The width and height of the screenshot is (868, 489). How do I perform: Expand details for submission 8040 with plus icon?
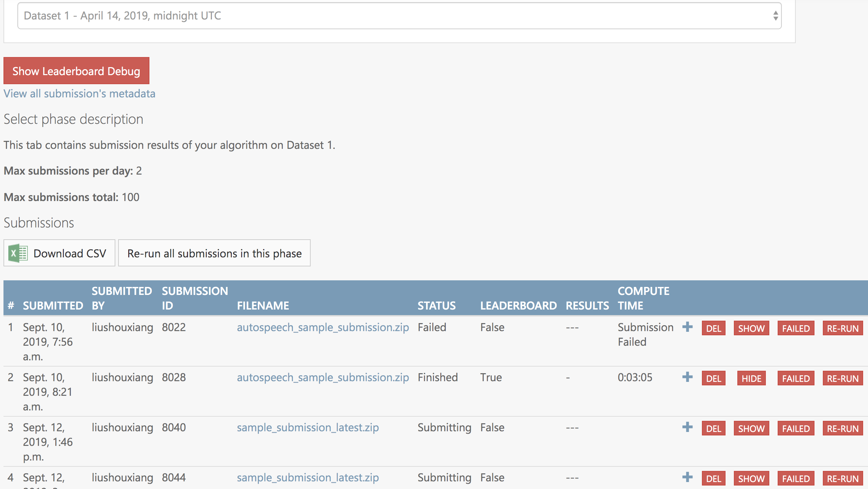(688, 427)
